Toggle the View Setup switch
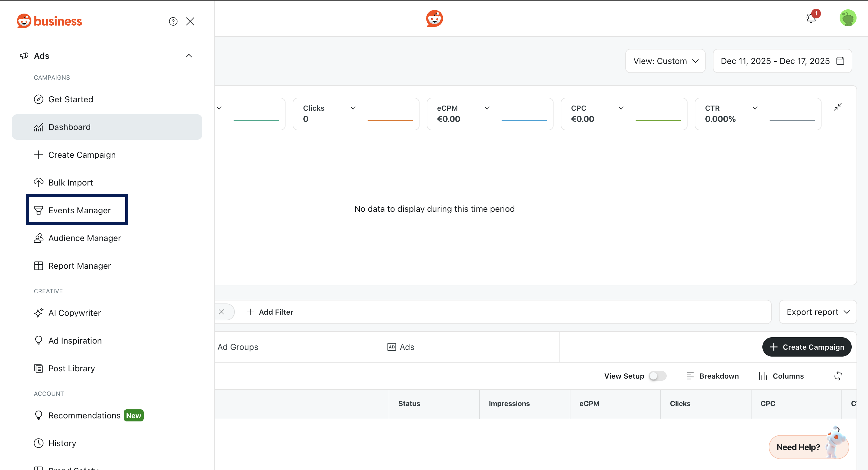This screenshot has height=470, width=868. click(x=657, y=376)
